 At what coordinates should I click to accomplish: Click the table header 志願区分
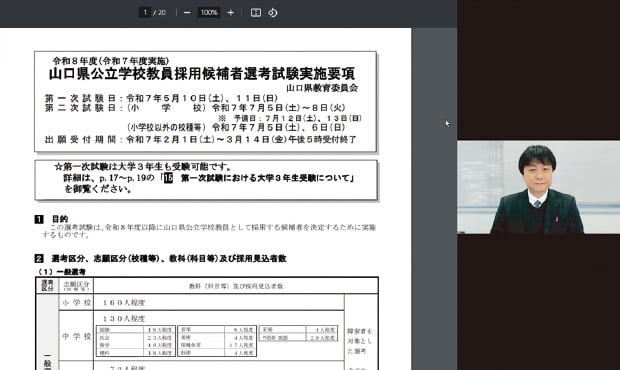point(76,285)
